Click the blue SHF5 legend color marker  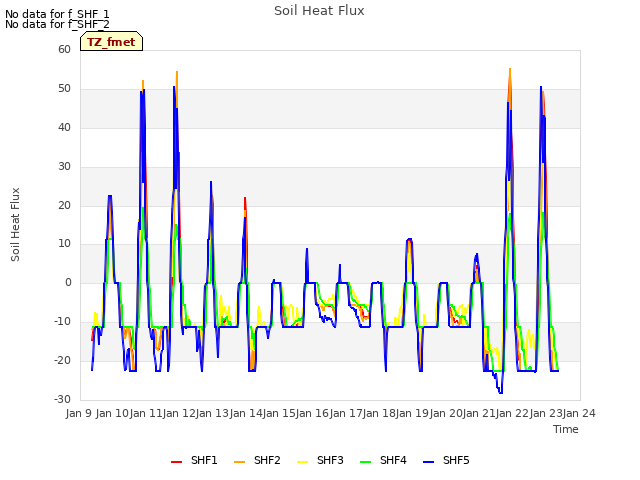(x=429, y=462)
